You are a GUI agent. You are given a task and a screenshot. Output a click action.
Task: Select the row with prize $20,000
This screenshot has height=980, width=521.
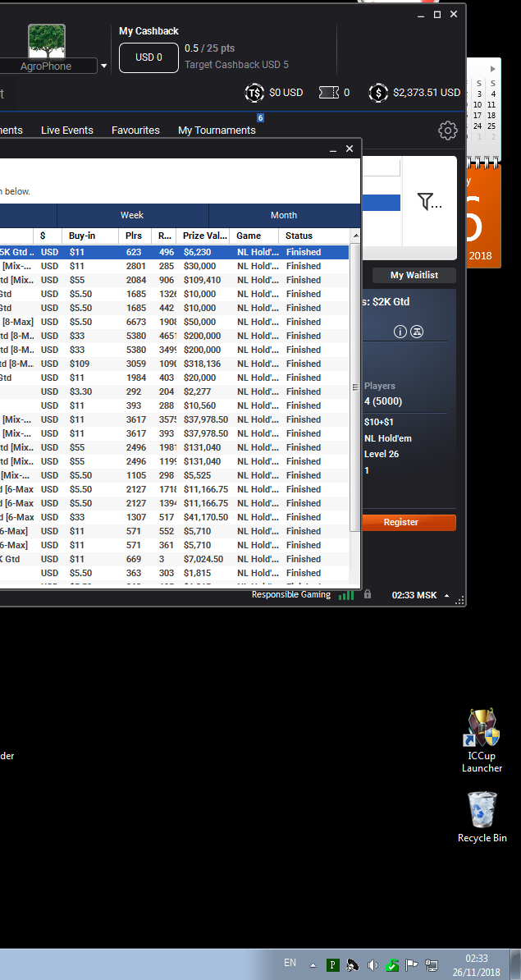point(174,378)
